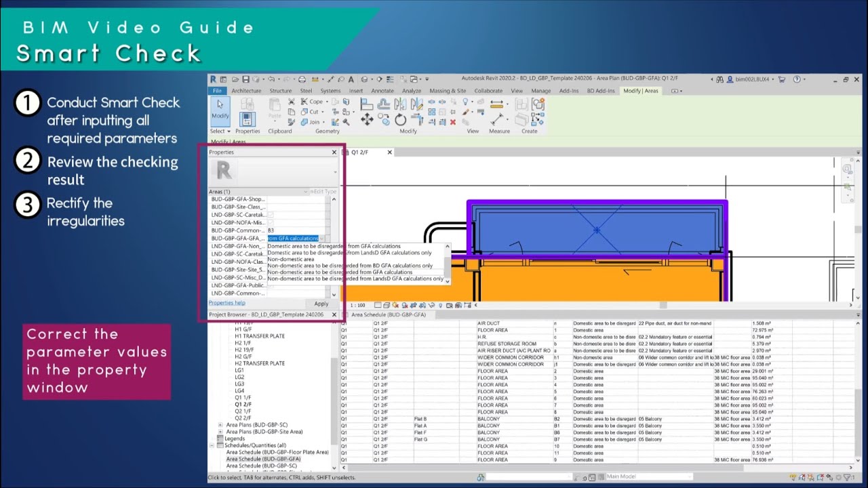Click the 1 : 100 view scale

pyautogui.click(x=357, y=305)
